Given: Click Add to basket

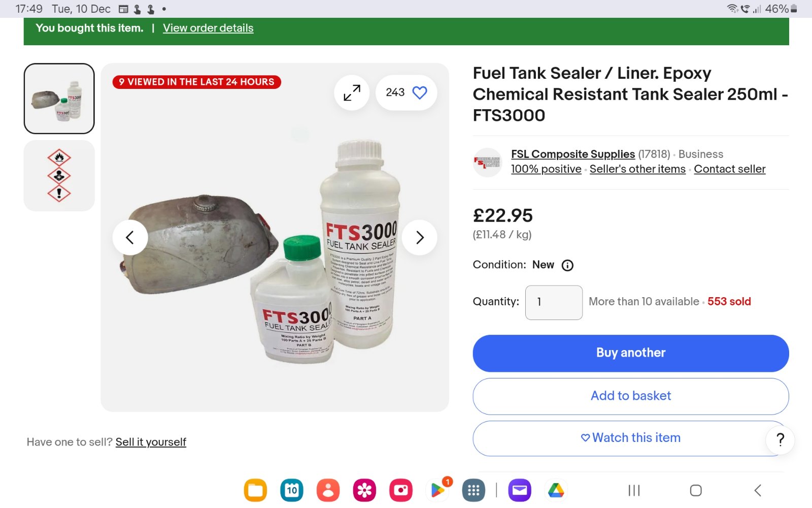Looking at the screenshot, I should 630,396.
